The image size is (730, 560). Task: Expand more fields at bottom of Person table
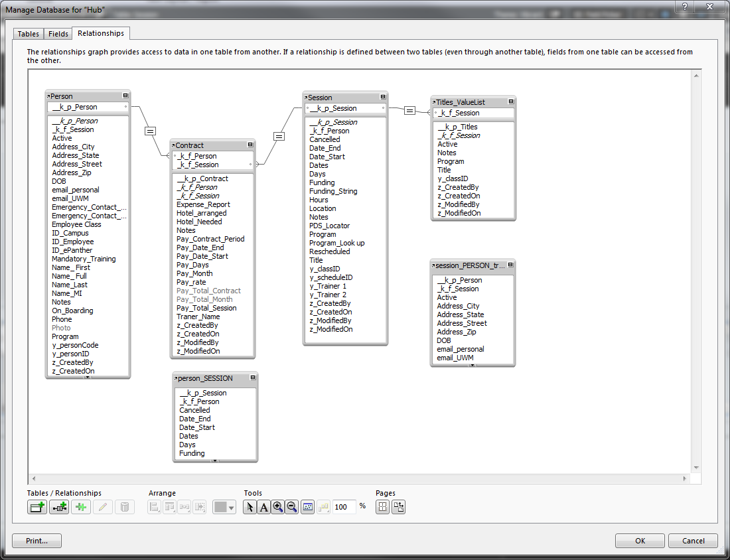[87, 377]
